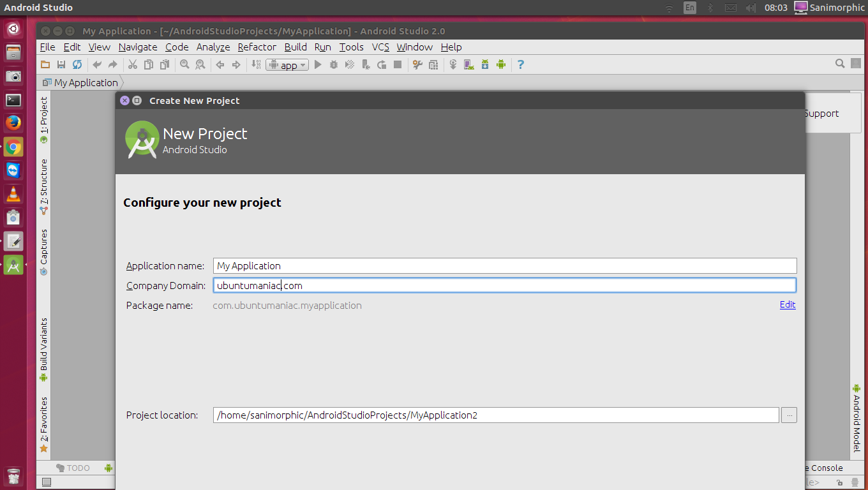Screen dimensions: 868x490
Task: Launch Firefox from the Ubuntu dock
Action: pyautogui.click(x=13, y=123)
